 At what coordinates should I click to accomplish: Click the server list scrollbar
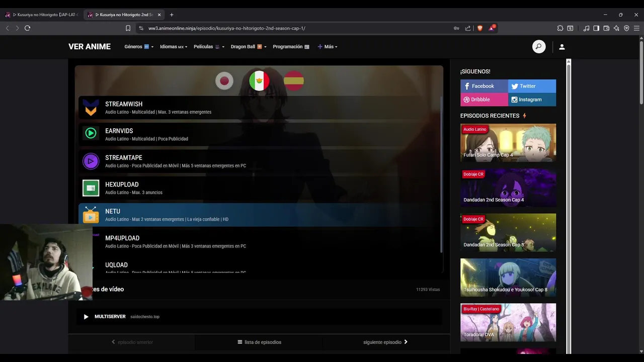(441, 175)
